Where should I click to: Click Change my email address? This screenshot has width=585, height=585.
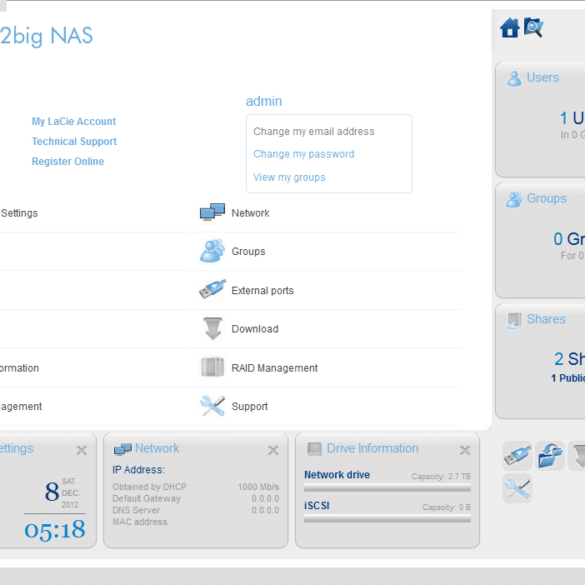click(x=314, y=131)
